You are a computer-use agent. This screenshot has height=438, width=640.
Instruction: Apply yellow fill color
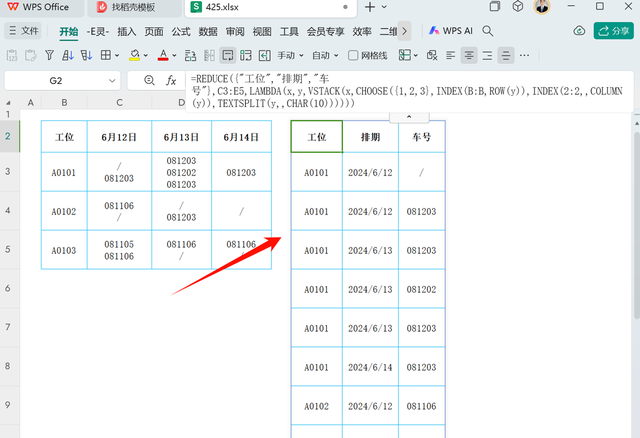click(x=134, y=55)
